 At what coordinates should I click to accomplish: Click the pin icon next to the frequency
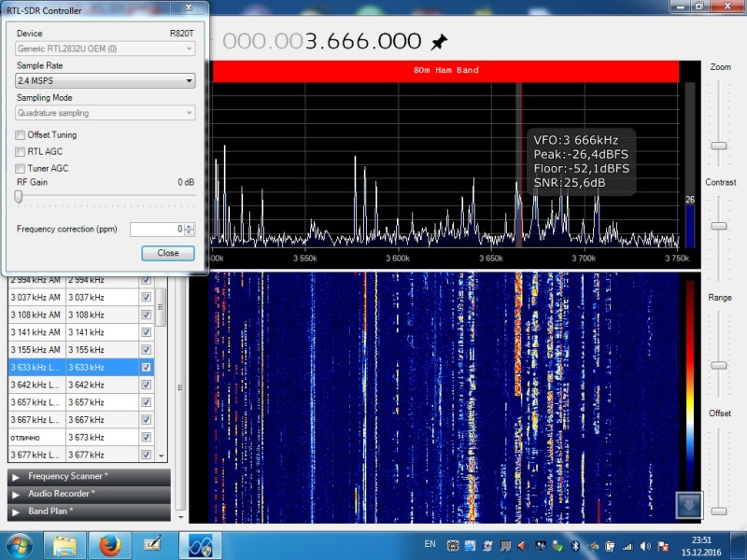[439, 42]
